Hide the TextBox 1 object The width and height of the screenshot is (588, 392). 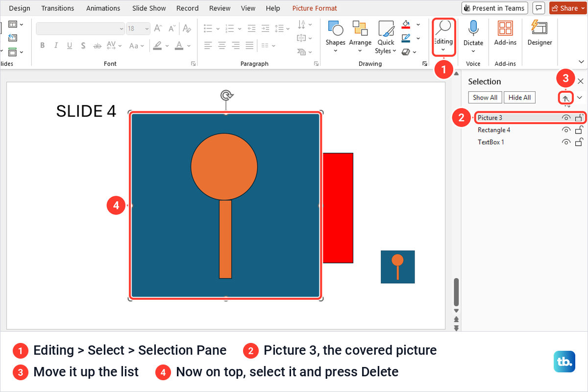pyautogui.click(x=566, y=142)
